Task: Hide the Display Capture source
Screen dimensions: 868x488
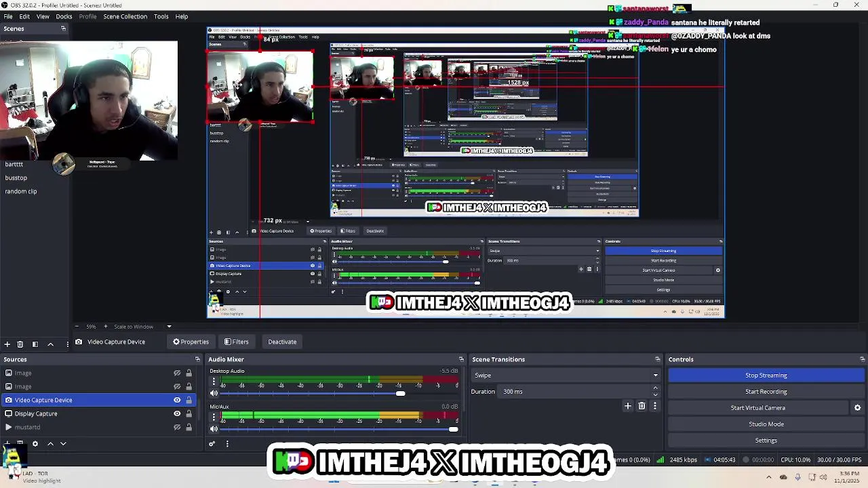Action: pos(177,413)
